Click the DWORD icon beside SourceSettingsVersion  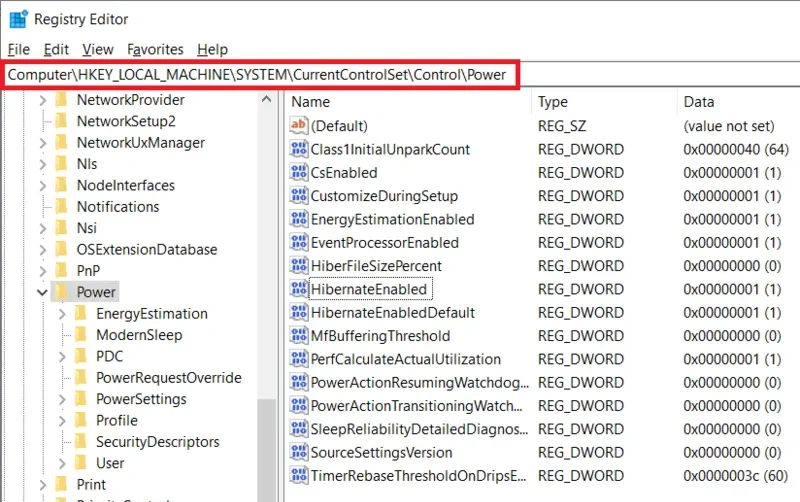click(x=298, y=452)
